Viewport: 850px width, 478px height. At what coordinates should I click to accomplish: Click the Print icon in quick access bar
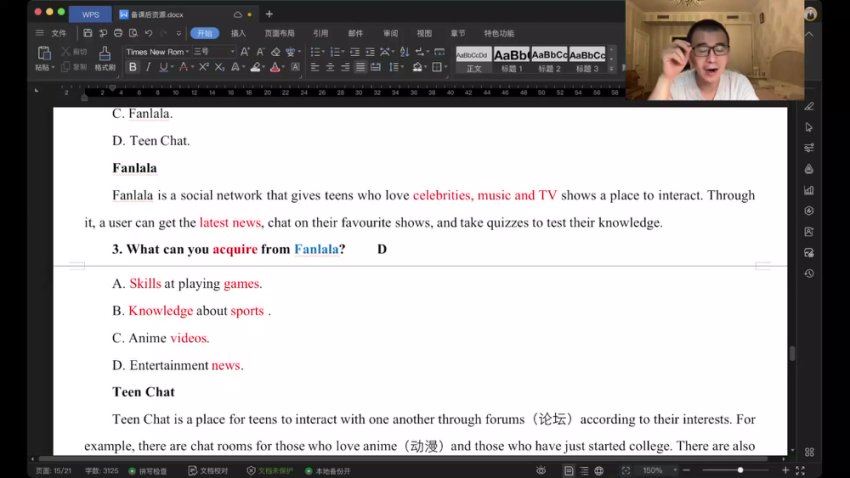(x=118, y=33)
